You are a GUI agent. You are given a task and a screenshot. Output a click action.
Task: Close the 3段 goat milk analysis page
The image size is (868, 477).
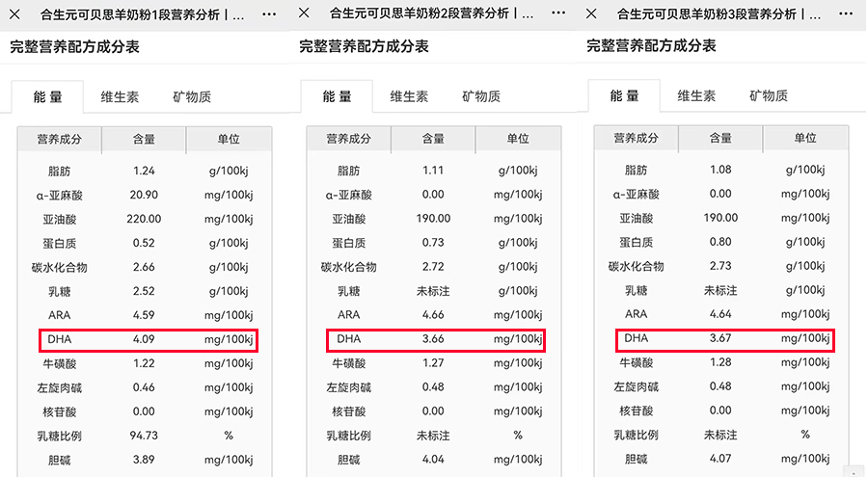(592, 14)
